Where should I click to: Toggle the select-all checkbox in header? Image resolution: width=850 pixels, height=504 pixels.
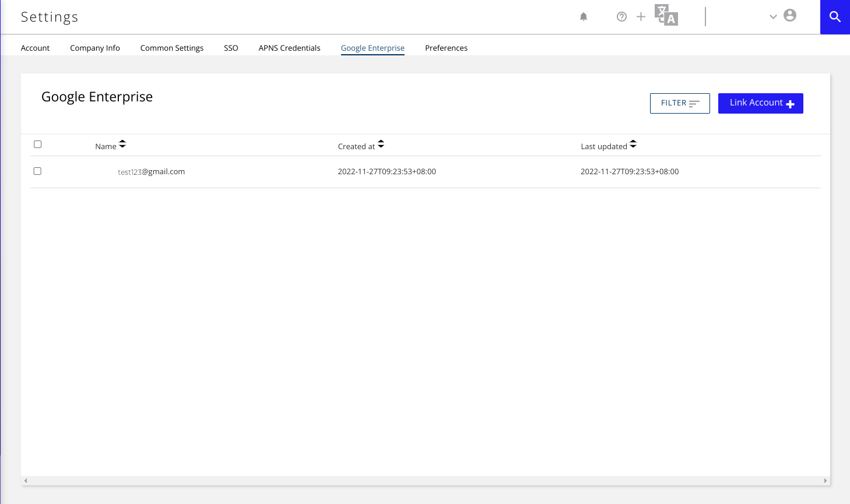(38, 144)
